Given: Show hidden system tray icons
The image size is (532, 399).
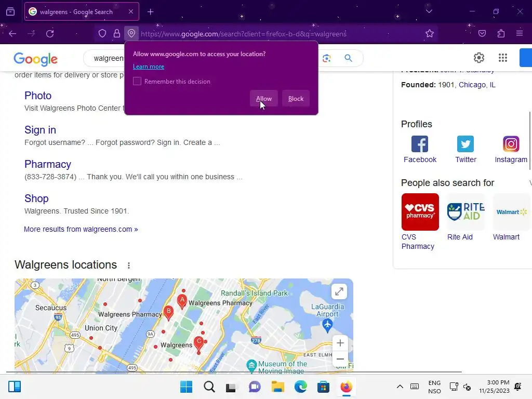Looking at the screenshot, I should (400, 387).
